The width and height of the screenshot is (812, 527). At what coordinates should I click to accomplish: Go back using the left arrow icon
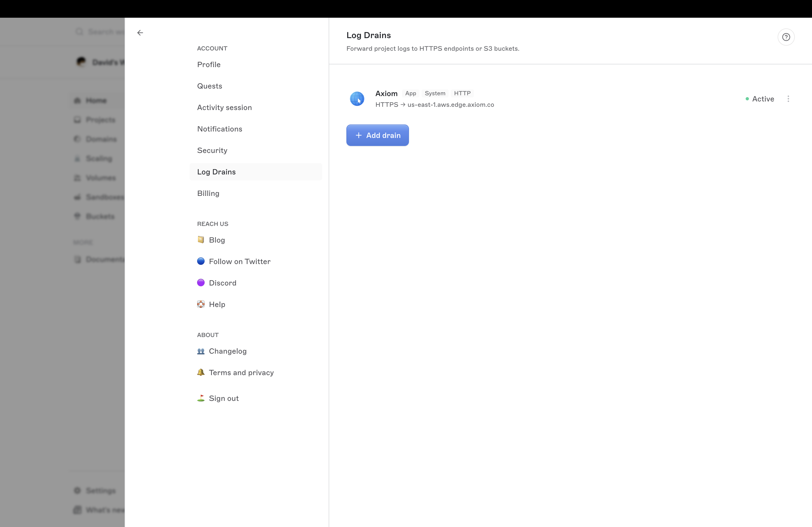point(140,33)
